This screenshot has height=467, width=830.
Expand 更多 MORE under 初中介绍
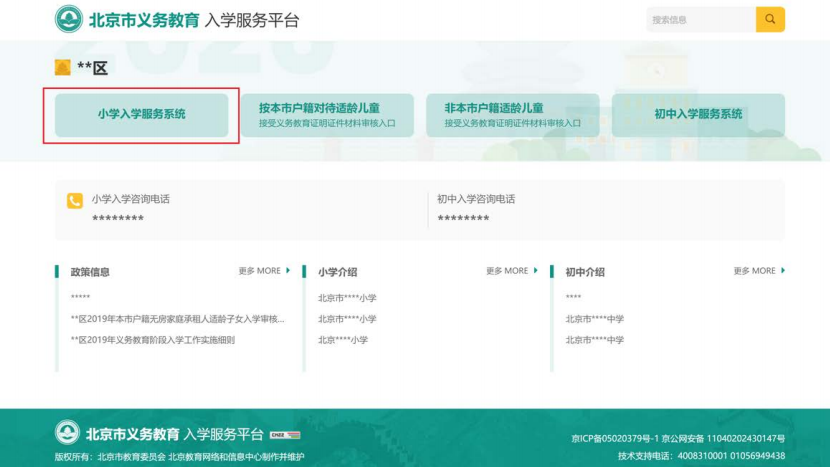(758, 271)
